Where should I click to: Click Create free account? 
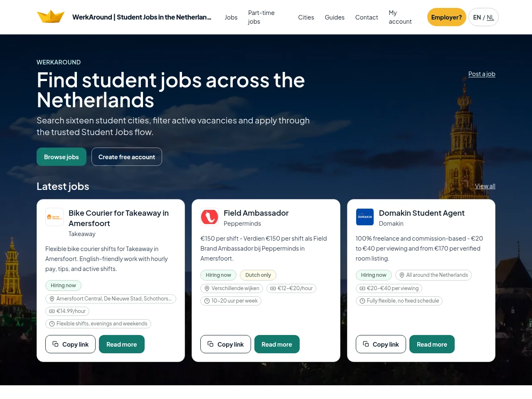coord(127,157)
